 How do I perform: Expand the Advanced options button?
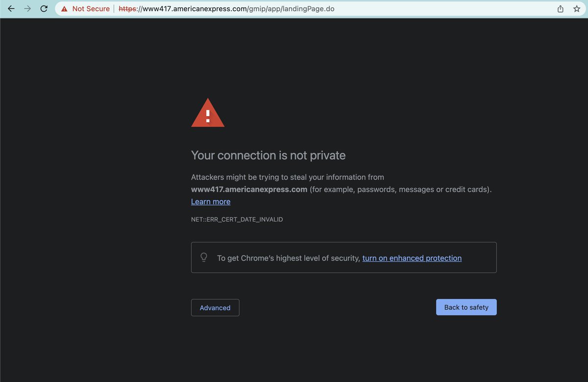(x=215, y=308)
